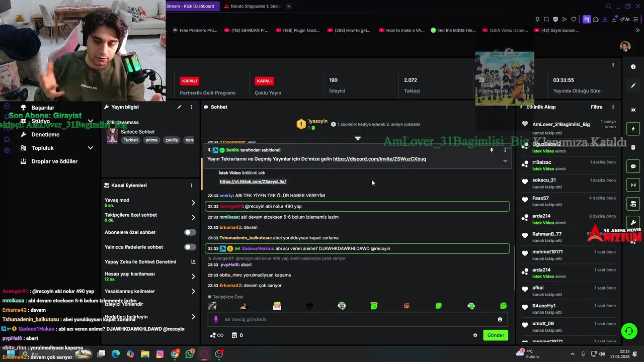Open the stream info icon in right sidebar

[x=633, y=67]
